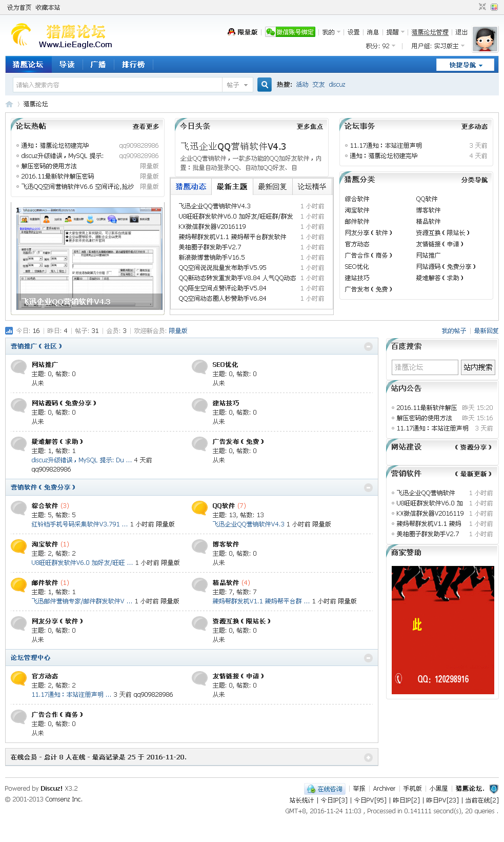The width and height of the screenshot is (504, 842).
Task: Click the LieEagle forum logo
Action: [61, 36]
